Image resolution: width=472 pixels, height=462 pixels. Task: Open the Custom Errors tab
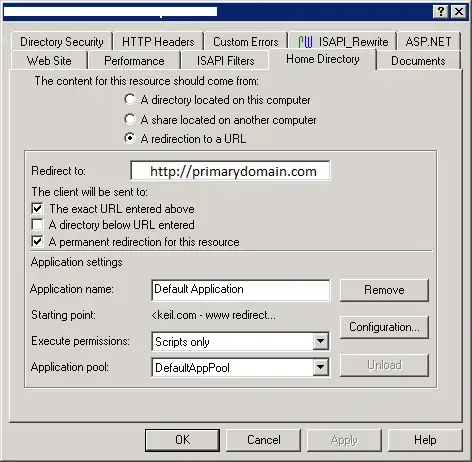pos(246,42)
